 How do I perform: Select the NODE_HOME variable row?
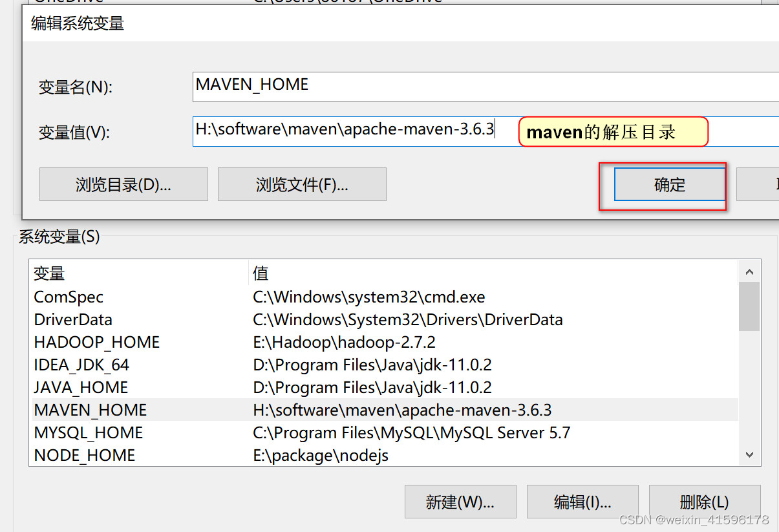[x=385, y=455]
